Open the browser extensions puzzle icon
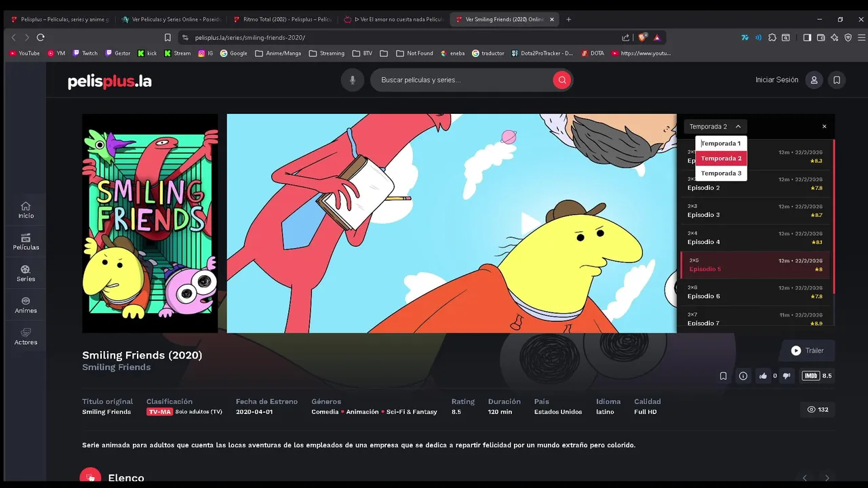This screenshot has width=868, height=488. (x=772, y=37)
